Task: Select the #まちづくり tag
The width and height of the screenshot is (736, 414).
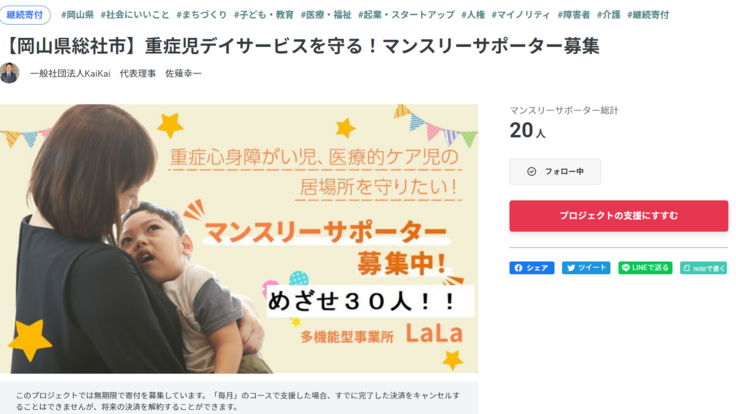Action: click(201, 15)
